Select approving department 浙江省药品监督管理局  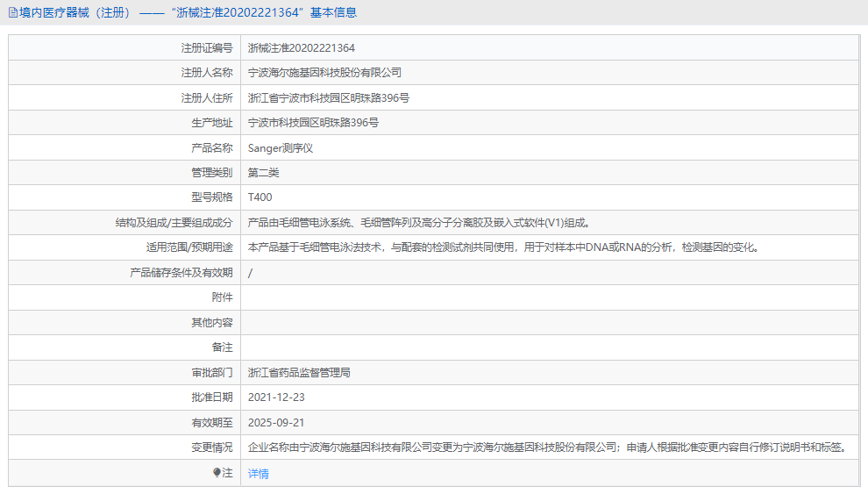point(299,373)
